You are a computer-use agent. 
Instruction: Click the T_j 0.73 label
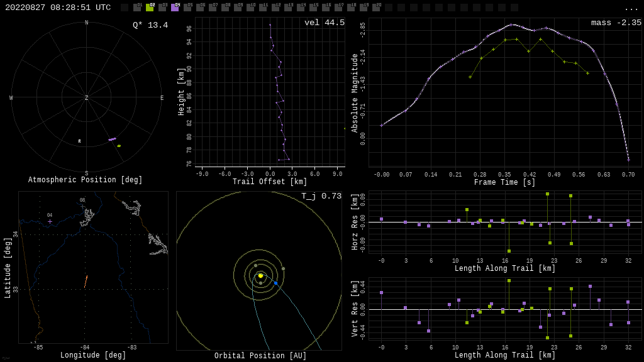(x=321, y=196)
